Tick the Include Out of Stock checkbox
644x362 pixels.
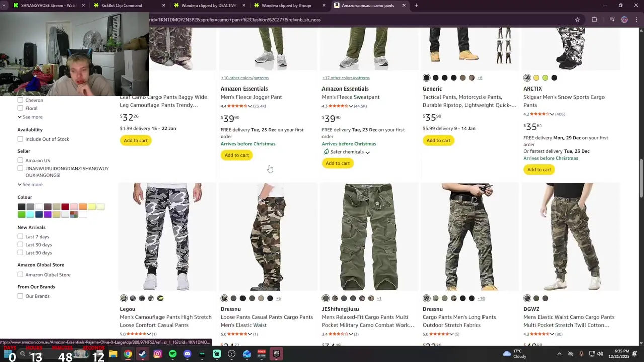(x=20, y=139)
